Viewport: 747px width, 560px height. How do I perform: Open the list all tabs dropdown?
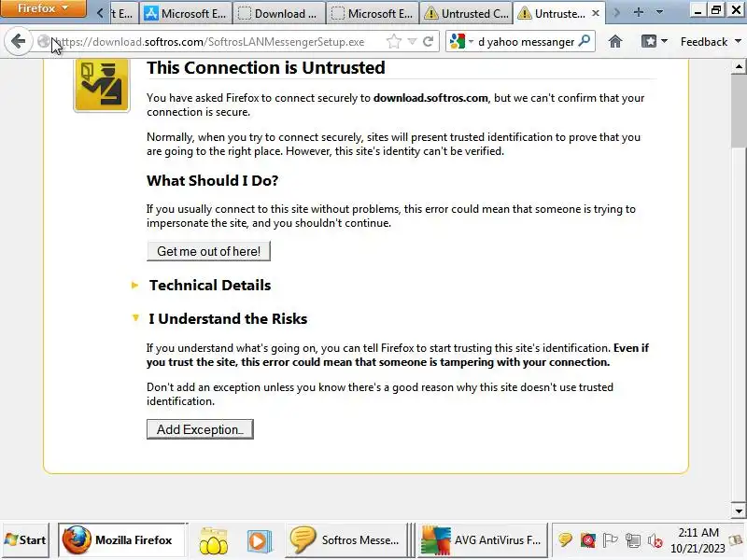tap(660, 12)
